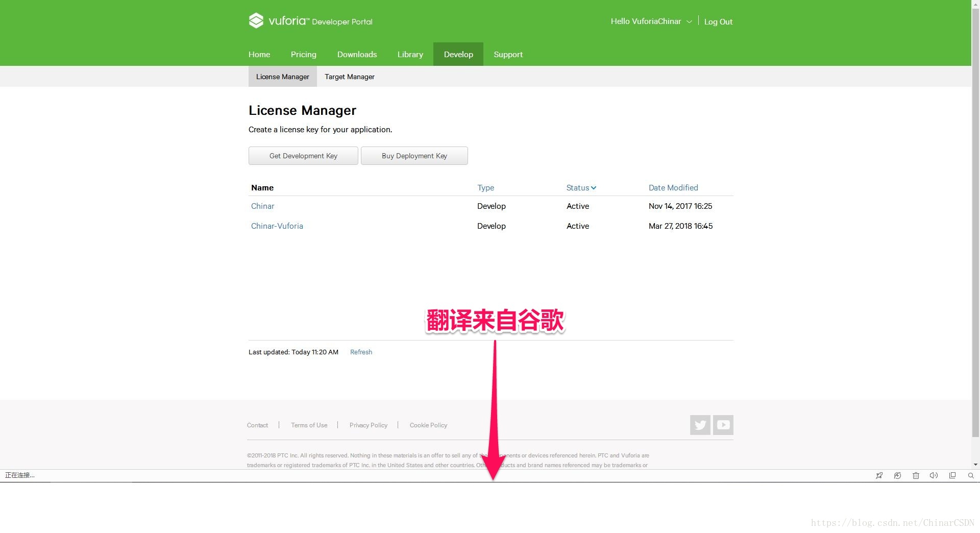Image resolution: width=980 pixels, height=533 pixels.
Task: Open the Contact footer link
Action: [257, 425]
